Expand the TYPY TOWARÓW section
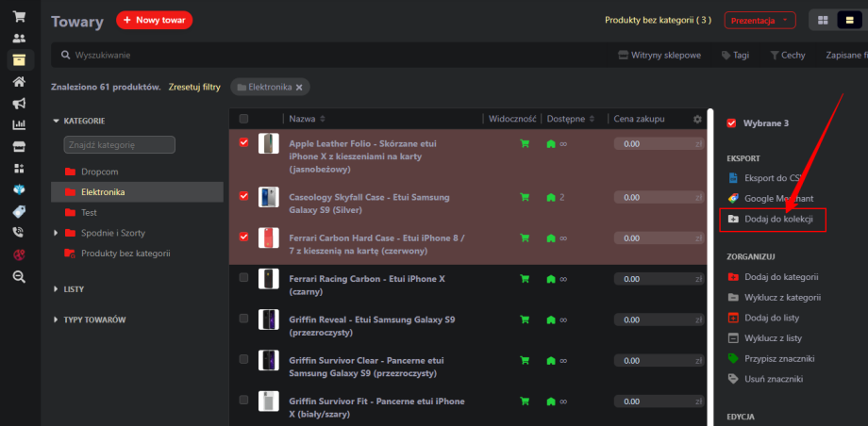The image size is (868, 426). (93, 319)
